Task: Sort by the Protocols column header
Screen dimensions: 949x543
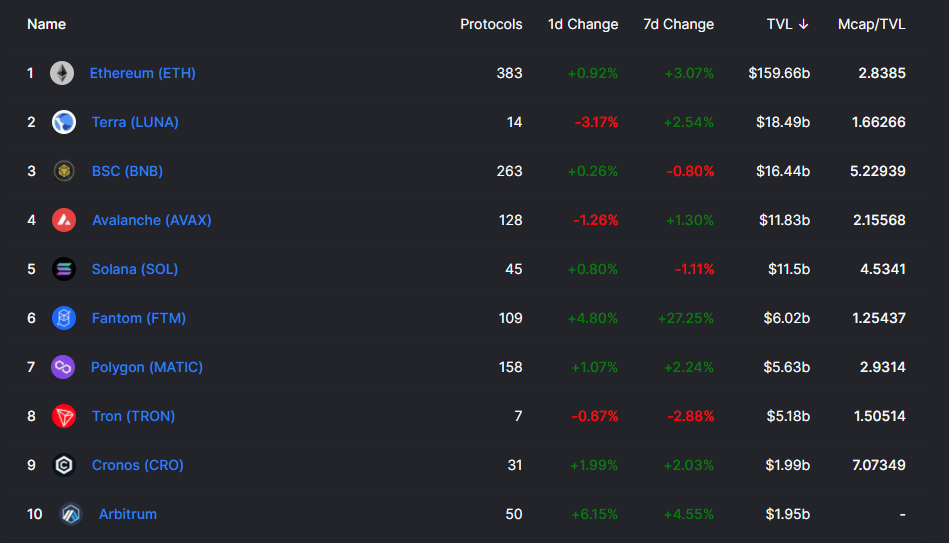Action: [x=491, y=24]
